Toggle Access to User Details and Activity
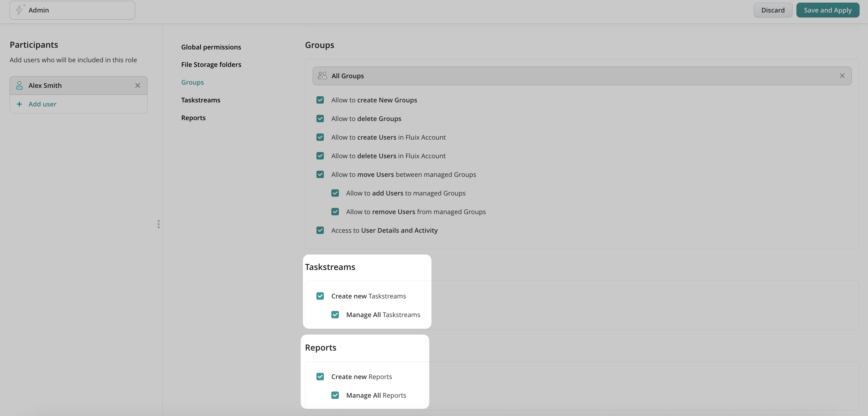The height and width of the screenshot is (416, 868). click(x=320, y=230)
